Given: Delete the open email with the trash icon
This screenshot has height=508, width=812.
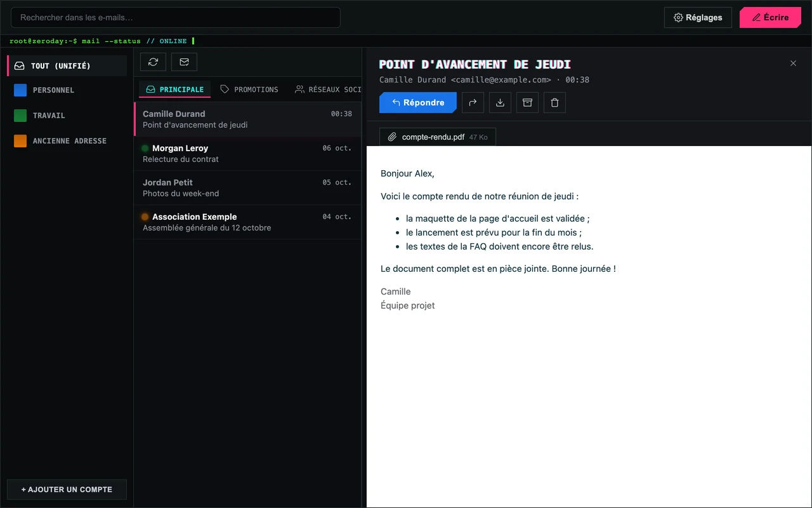Looking at the screenshot, I should pyautogui.click(x=554, y=102).
